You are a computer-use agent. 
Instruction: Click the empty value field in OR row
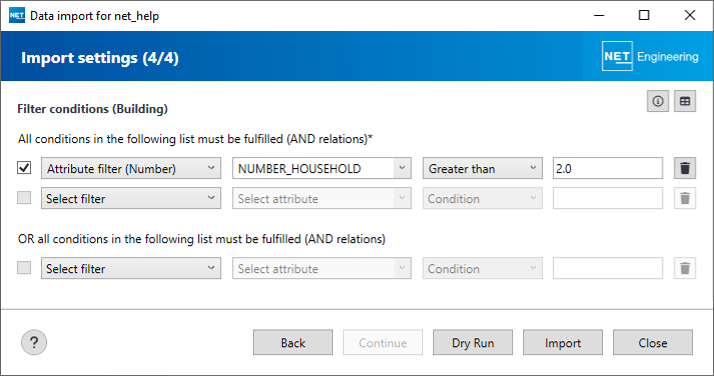(608, 268)
